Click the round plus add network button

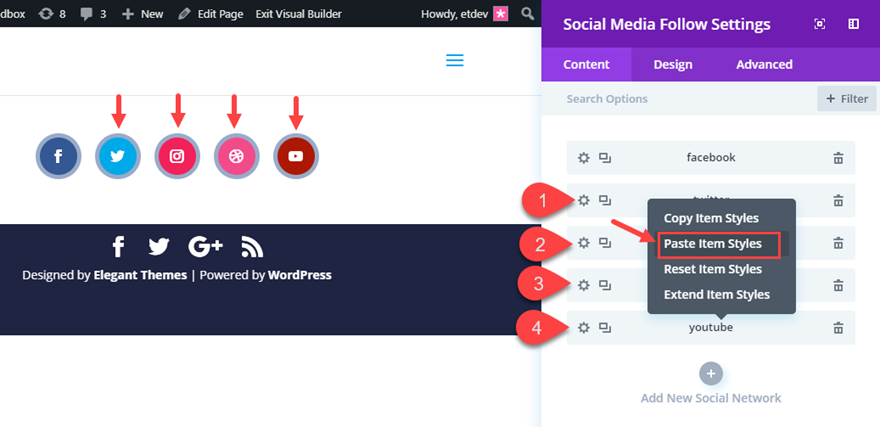point(711,374)
